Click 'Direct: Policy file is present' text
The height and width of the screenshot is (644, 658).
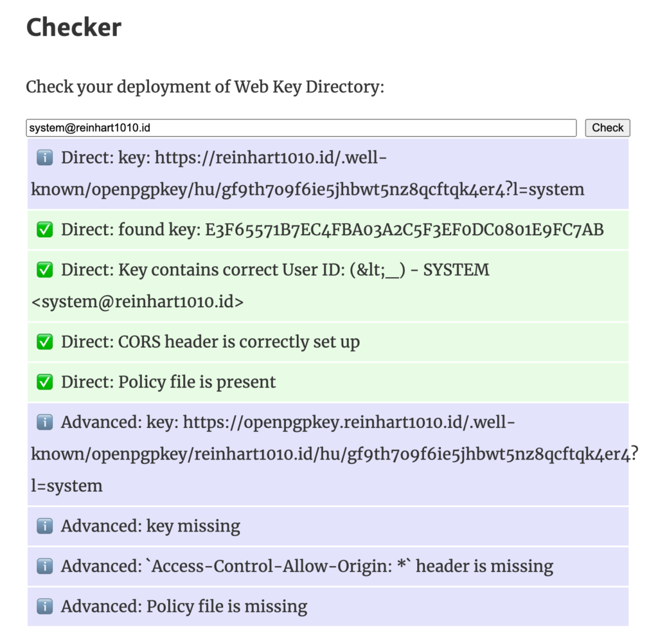(168, 382)
